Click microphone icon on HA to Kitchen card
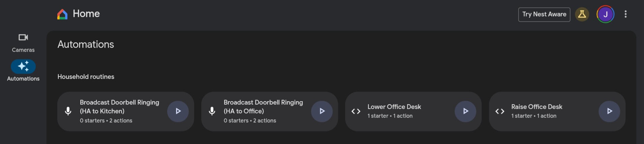The height and width of the screenshot is (144, 644). (68, 111)
